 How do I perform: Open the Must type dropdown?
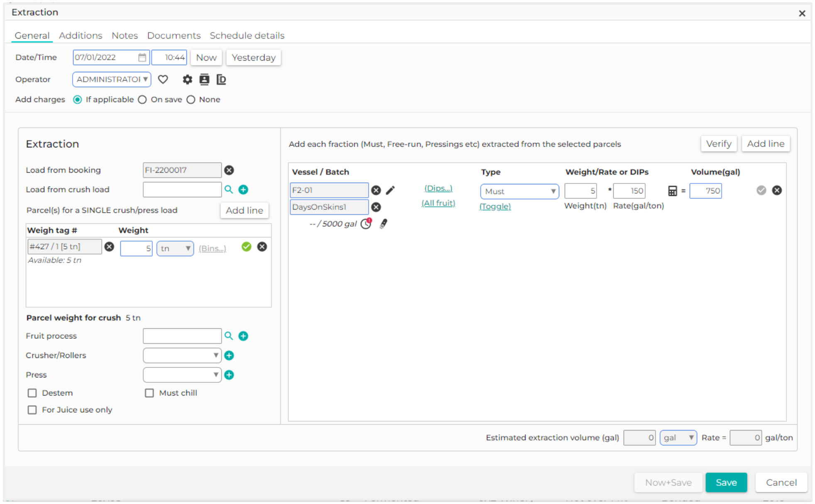519,191
